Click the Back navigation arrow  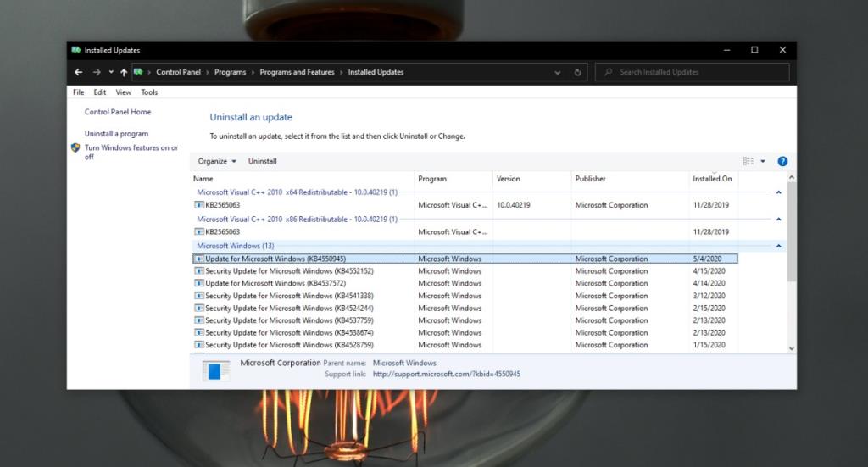[79, 73]
